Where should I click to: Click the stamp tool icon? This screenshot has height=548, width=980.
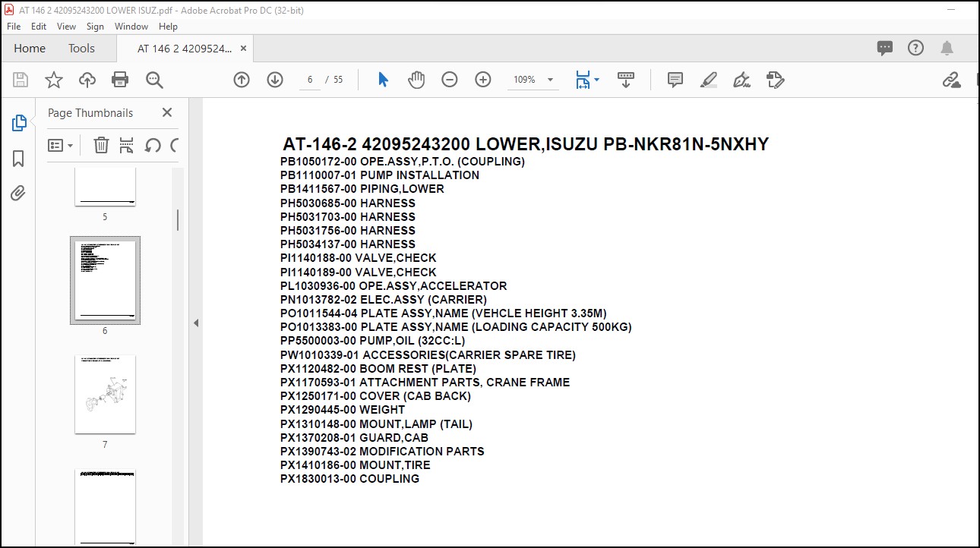(x=776, y=80)
